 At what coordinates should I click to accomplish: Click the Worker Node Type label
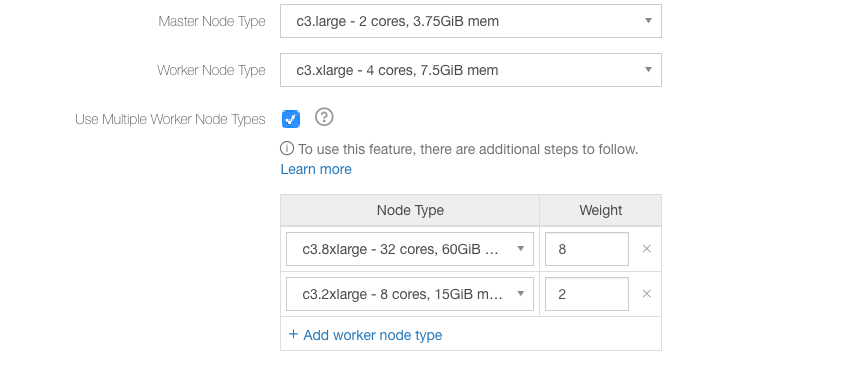pos(211,70)
